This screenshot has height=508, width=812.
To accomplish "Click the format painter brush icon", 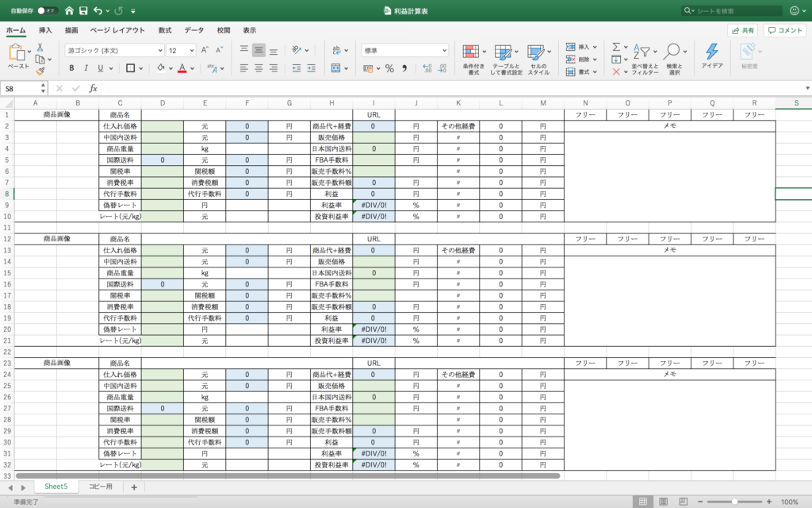I will [x=40, y=71].
